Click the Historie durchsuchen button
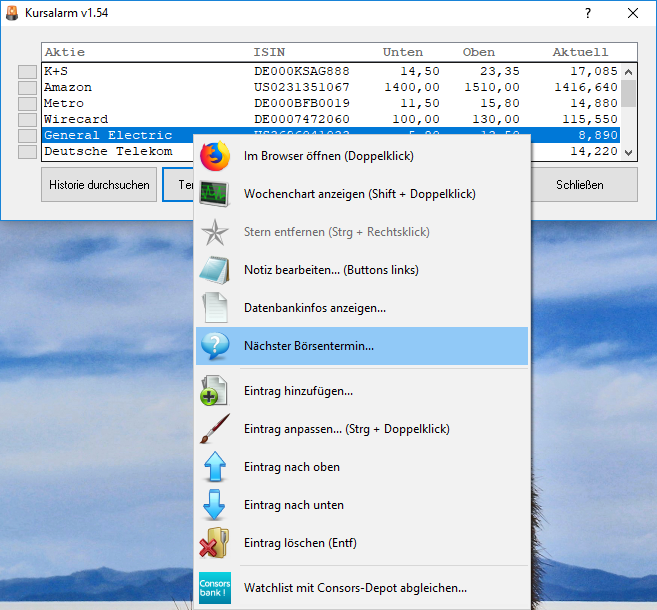This screenshot has width=657, height=610. 99,185
